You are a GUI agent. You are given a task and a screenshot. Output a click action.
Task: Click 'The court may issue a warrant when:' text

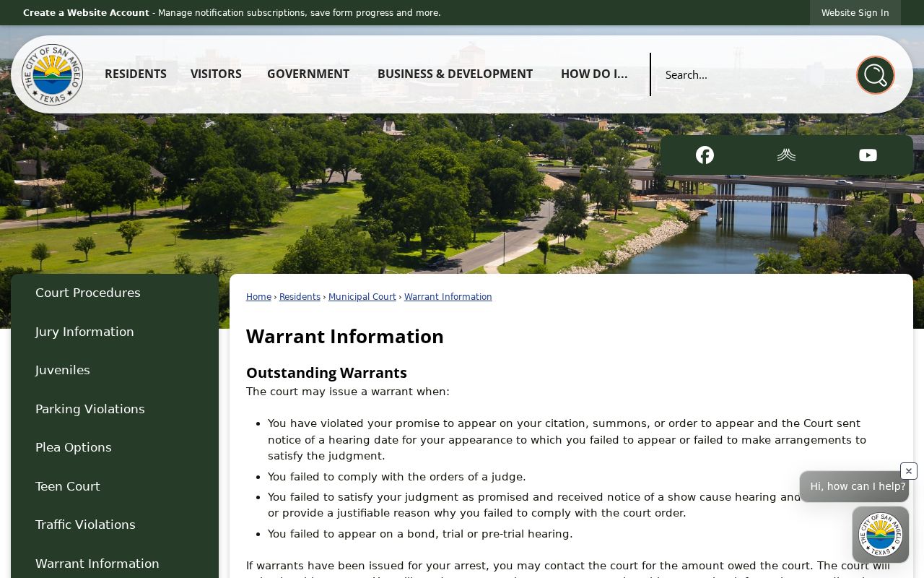point(347,392)
